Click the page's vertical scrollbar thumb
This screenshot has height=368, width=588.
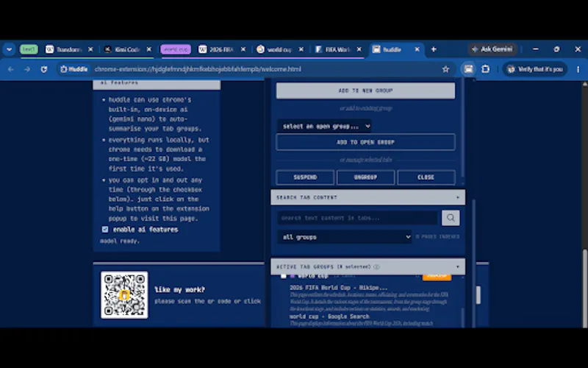click(584, 287)
